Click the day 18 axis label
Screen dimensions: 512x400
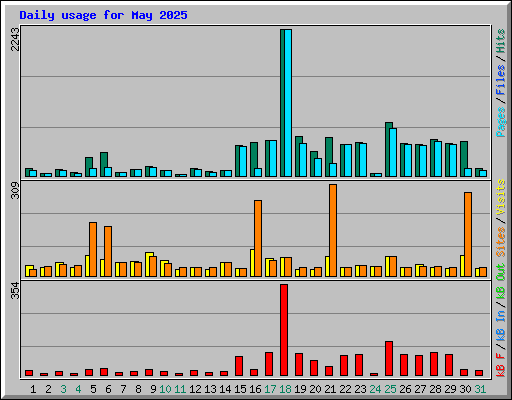pyautogui.click(x=285, y=389)
